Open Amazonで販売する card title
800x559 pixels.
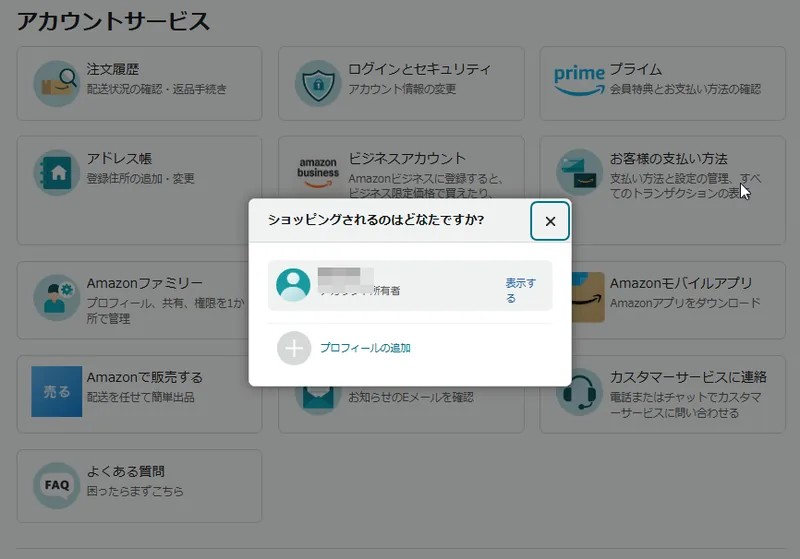[145, 377]
